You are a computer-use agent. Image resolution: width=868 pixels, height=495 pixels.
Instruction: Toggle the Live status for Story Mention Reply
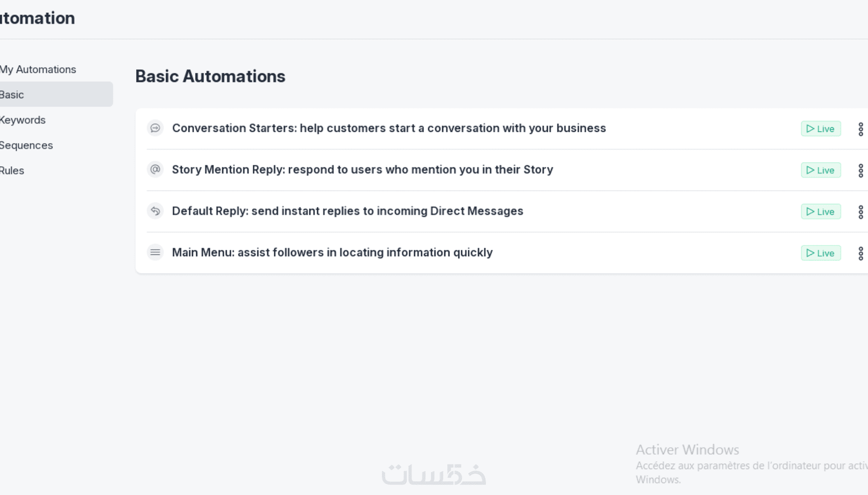821,170
